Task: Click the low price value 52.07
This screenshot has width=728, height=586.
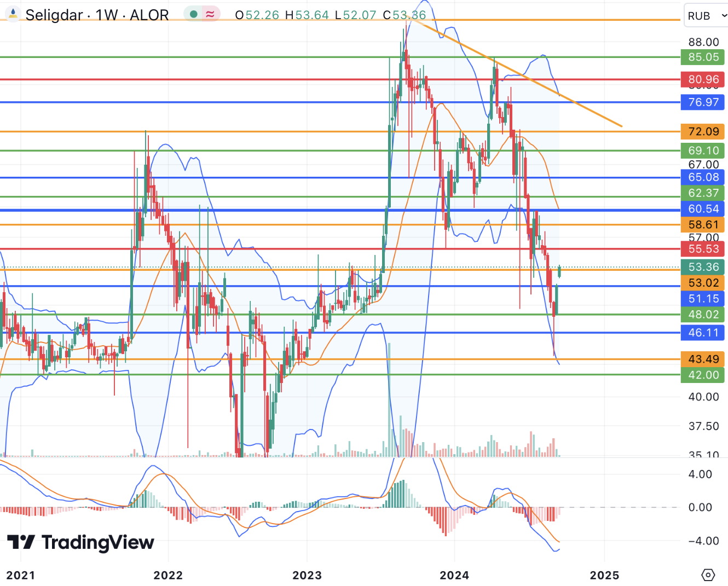Action: tap(360, 15)
